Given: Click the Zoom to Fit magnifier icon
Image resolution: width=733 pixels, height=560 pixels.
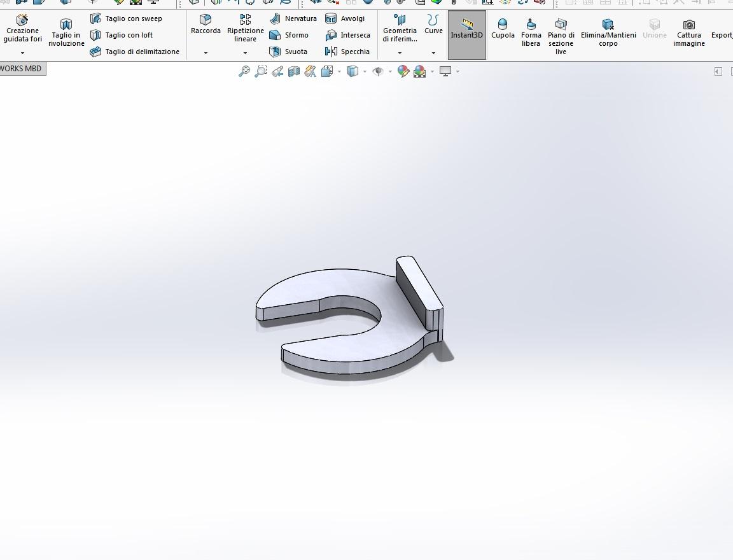Looking at the screenshot, I should [x=244, y=71].
